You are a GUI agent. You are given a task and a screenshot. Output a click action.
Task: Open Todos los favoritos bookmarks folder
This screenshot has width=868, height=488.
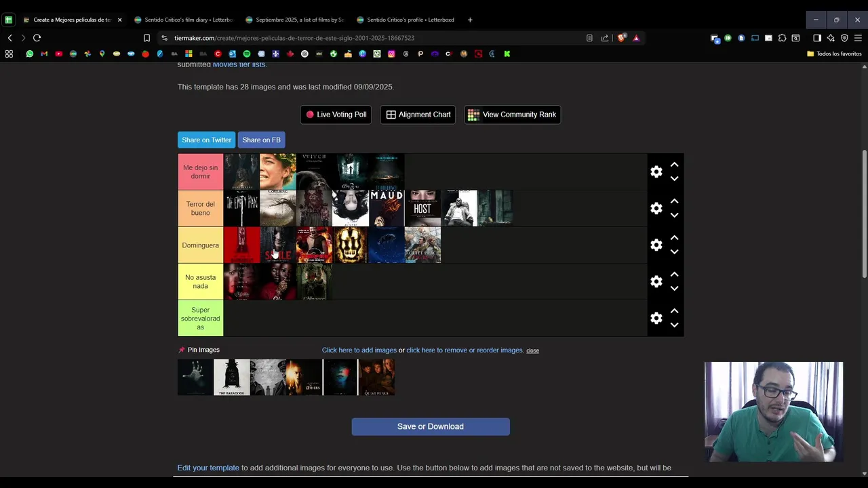[834, 54]
